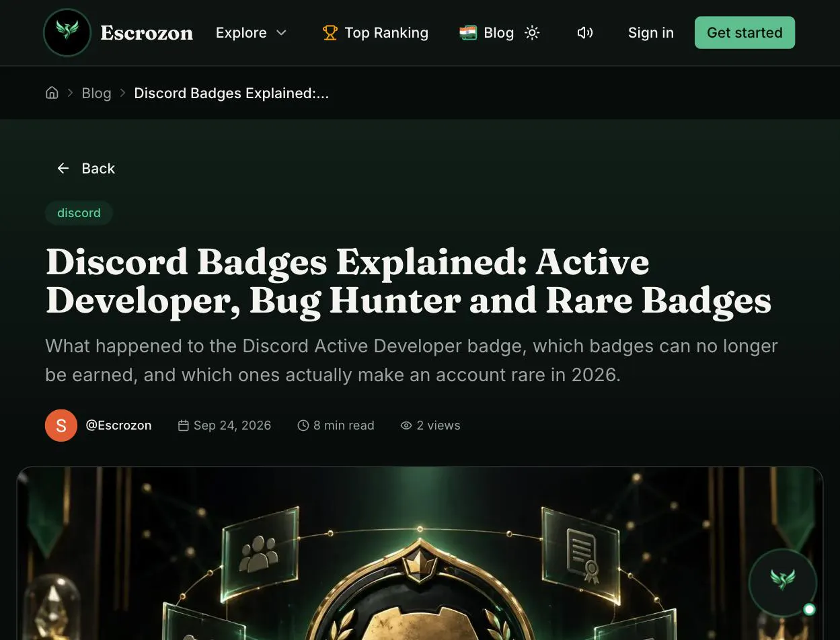Viewport: 840px width, 640px height.
Task: Click the trophy icon beside Top Ranking
Action: [x=330, y=32]
